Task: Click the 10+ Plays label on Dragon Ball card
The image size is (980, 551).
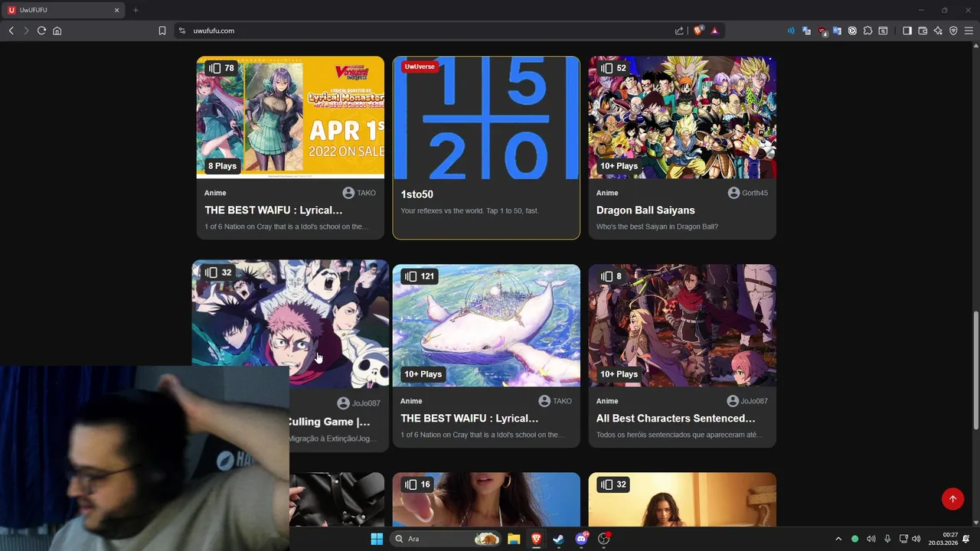Action: [619, 166]
